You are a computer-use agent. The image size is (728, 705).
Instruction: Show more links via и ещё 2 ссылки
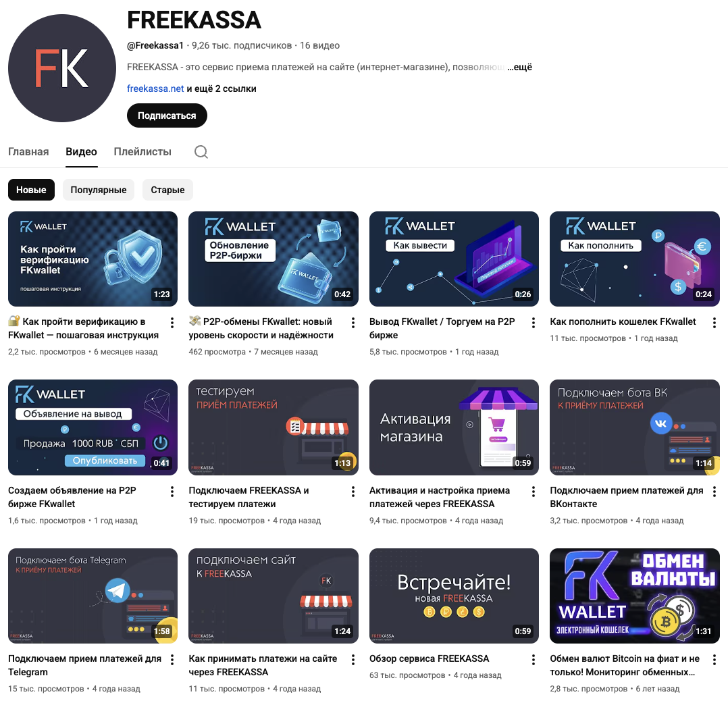click(222, 88)
